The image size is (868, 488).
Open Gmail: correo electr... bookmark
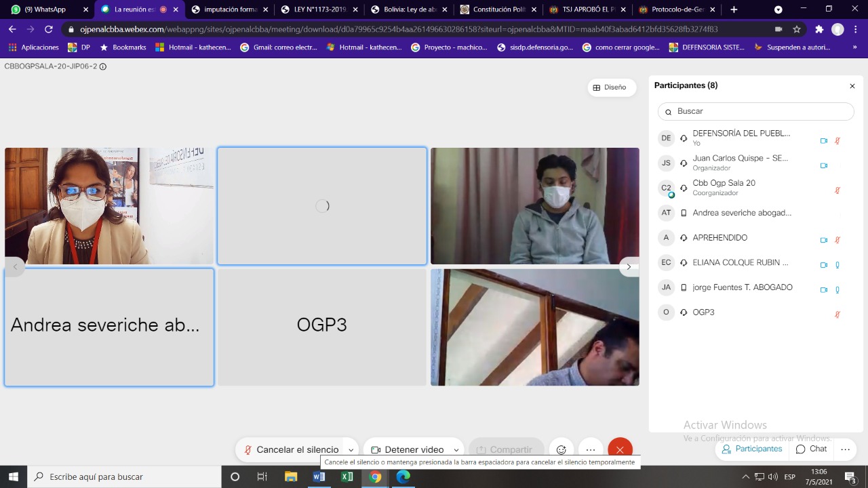pos(279,47)
